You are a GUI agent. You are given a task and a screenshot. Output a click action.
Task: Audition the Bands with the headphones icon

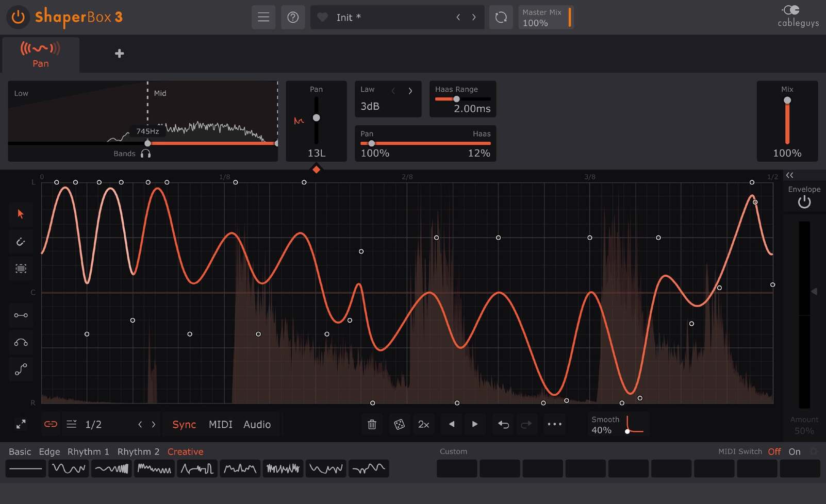(146, 153)
